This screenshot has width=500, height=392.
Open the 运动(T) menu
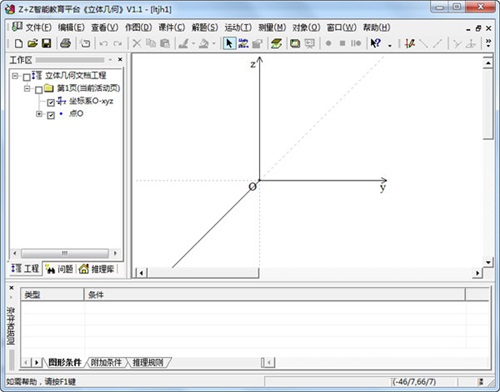pyautogui.click(x=238, y=27)
